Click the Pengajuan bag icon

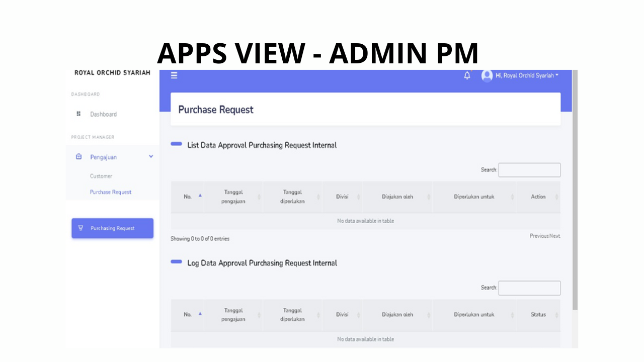pos(78,157)
